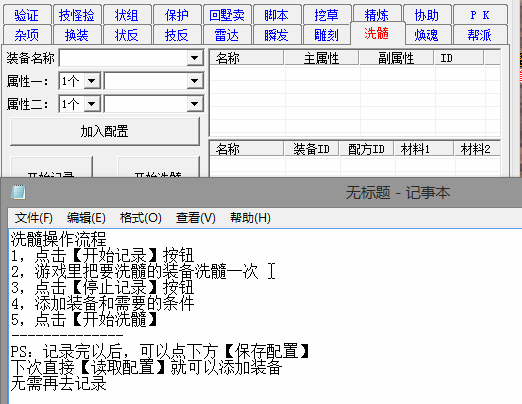Screen dimensions: 522x404
Task: Open Notepad's 帮助(H) menu
Action: point(250,218)
